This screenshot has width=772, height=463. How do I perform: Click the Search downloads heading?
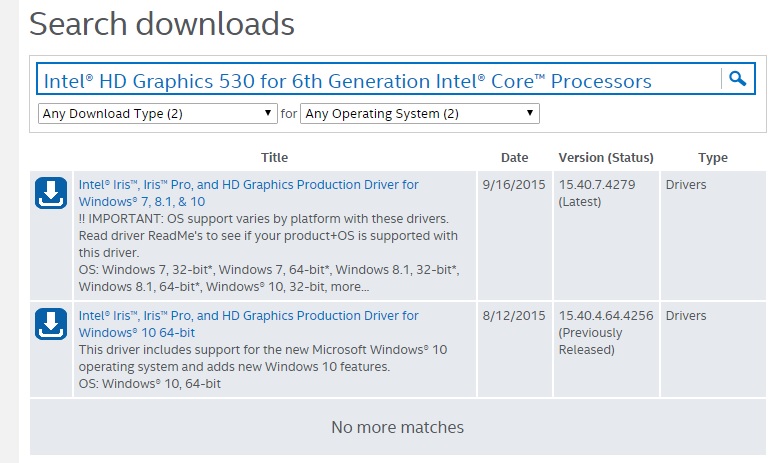point(162,24)
